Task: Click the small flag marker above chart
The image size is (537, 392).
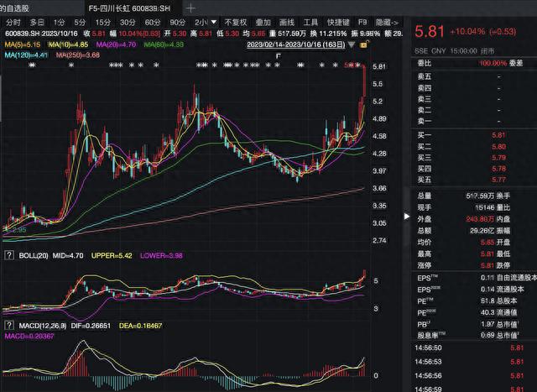Action: pyautogui.click(x=279, y=56)
